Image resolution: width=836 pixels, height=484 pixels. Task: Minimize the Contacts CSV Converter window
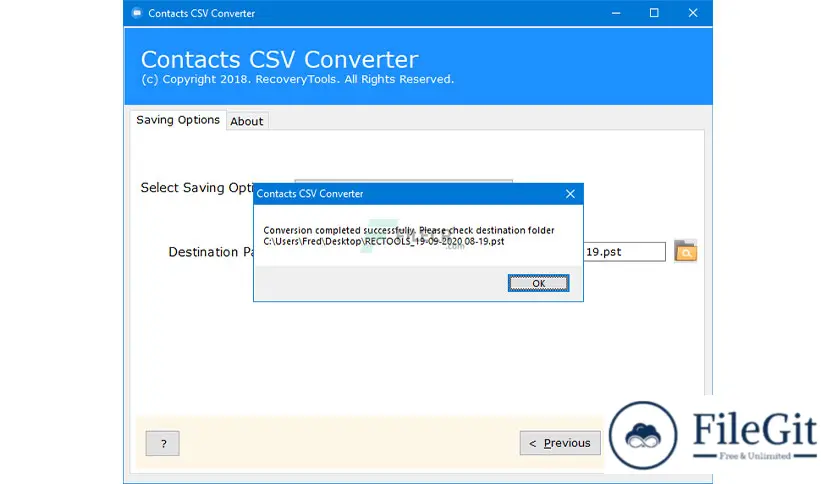[616, 13]
